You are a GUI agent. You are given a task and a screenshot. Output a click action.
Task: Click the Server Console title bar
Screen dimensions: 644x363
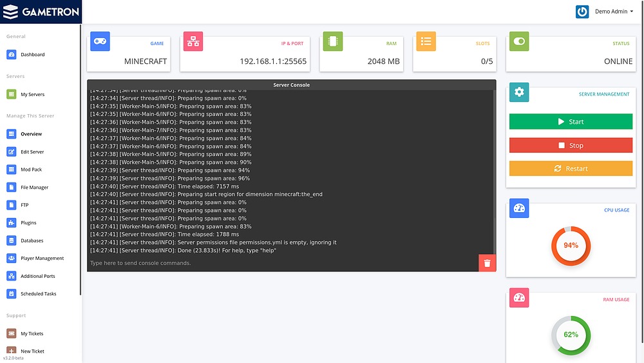[x=292, y=84]
